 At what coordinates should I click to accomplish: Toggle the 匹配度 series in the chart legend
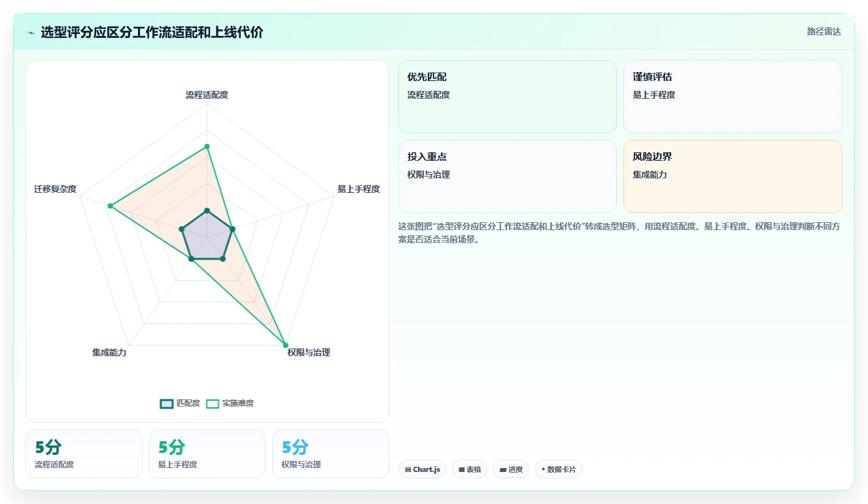(x=181, y=403)
